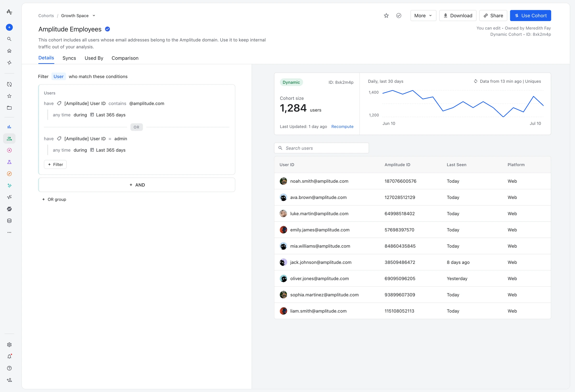Image resolution: width=575 pixels, height=392 pixels.
Task: Switch to the Used By tab
Action: (94, 58)
